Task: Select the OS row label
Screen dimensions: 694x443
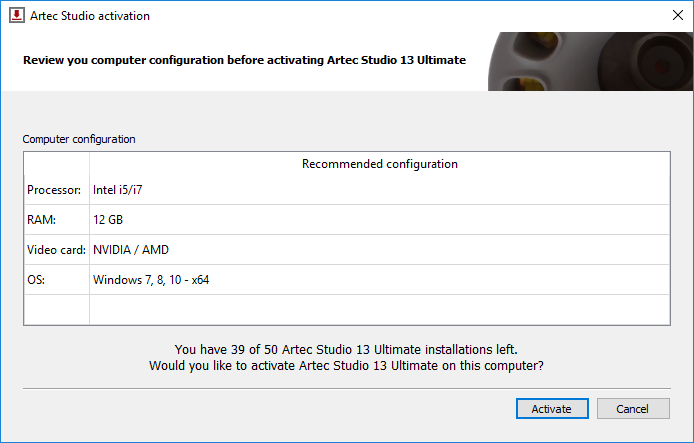Action: (36, 280)
